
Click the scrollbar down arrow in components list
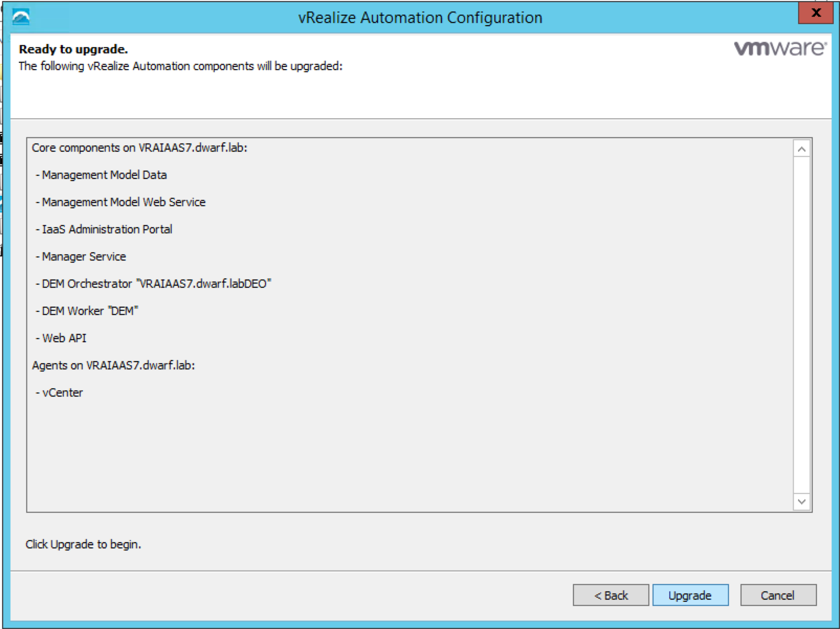[802, 502]
